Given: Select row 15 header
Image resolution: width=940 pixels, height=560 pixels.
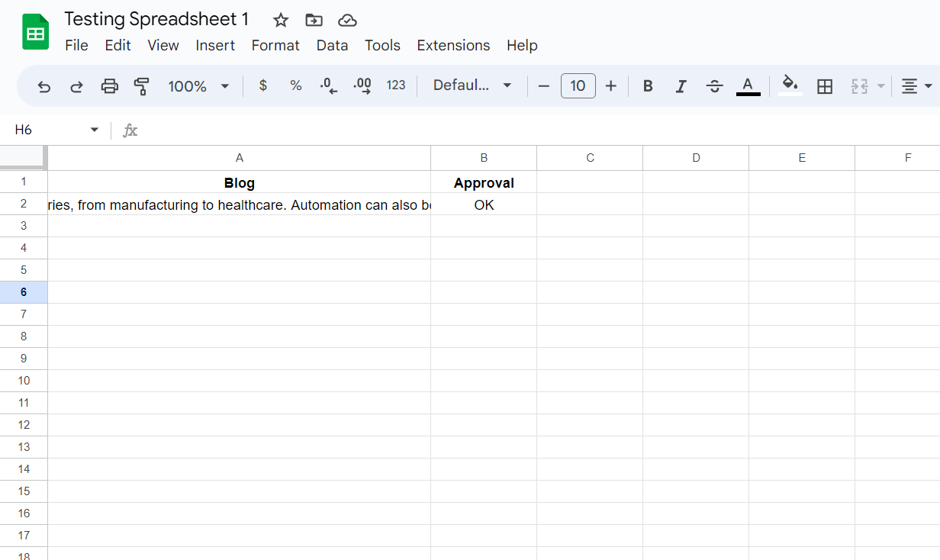Looking at the screenshot, I should (24, 491).
